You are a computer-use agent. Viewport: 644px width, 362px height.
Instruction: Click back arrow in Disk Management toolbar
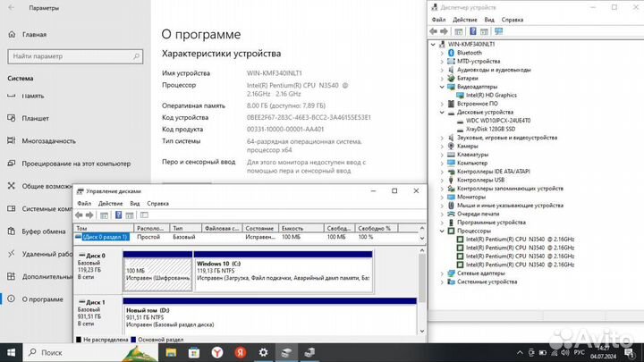79,215
